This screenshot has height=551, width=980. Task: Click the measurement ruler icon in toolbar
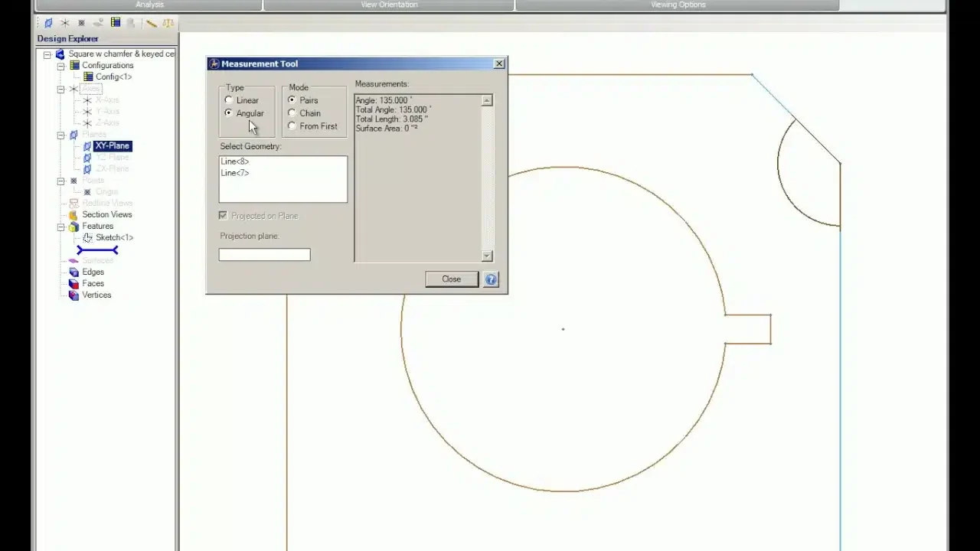pos(152,23)
